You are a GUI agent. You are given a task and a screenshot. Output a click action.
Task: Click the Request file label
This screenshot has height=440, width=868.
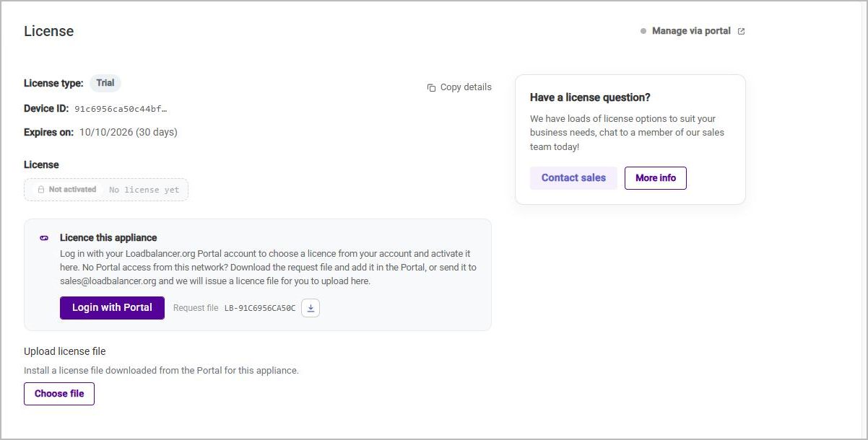coord(196,308)
